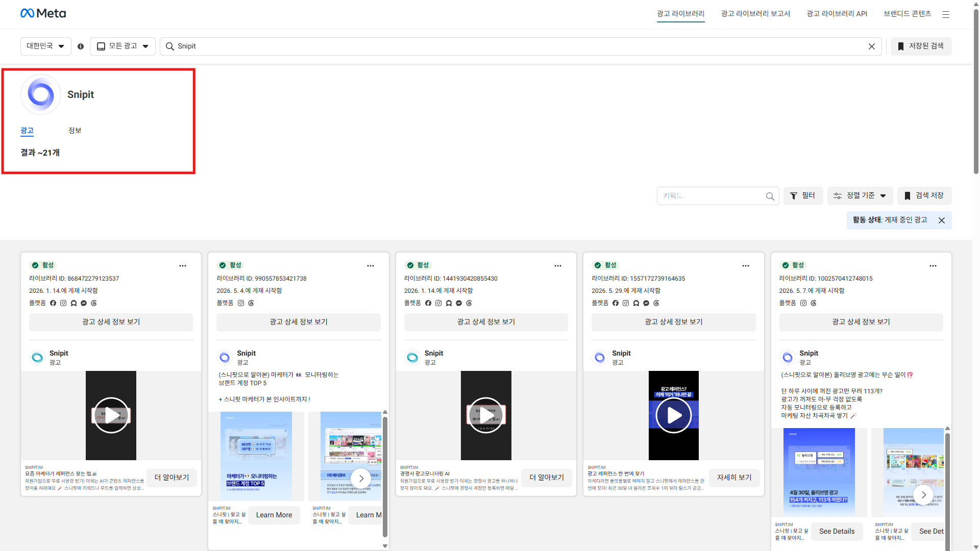Click the 검색 저장 button

[924, 196]
